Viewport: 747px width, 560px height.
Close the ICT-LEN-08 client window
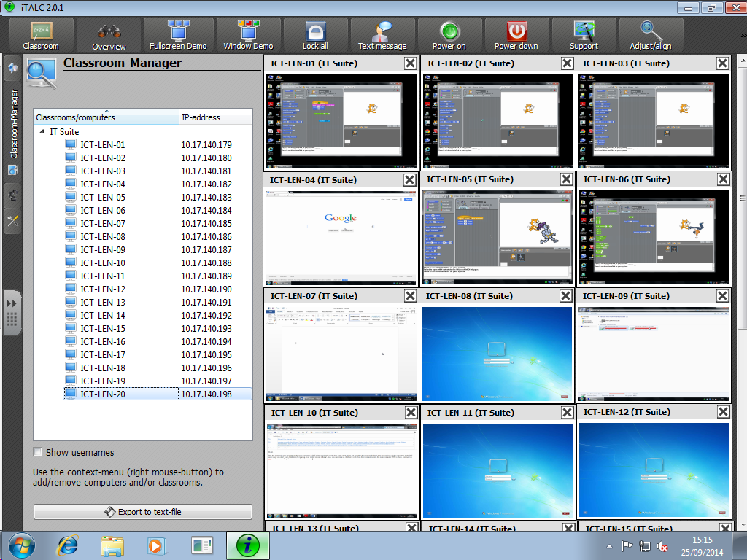(566, 296)
